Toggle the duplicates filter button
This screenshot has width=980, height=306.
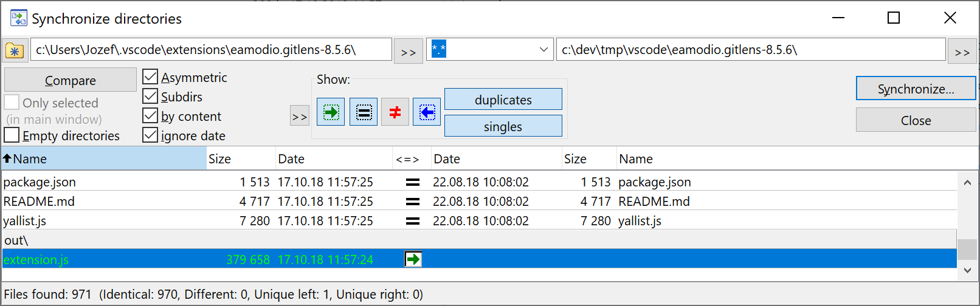(503, 100)
